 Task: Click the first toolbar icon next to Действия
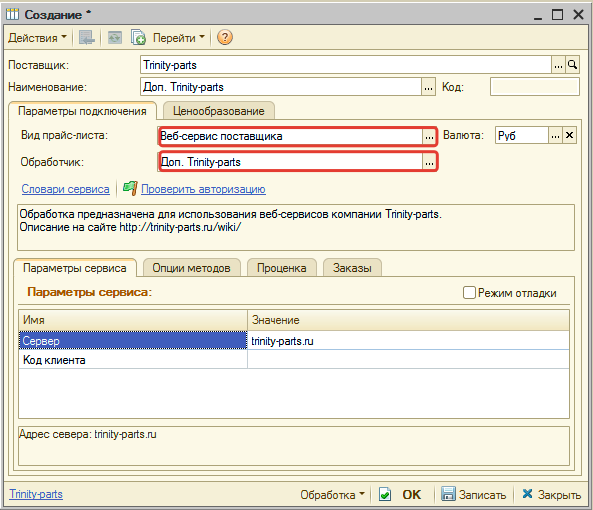[87, 37]
